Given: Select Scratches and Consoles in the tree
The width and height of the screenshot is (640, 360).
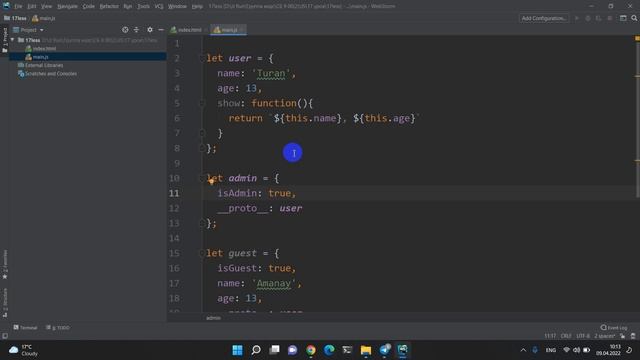Looking at the screenshot, I should [47, 74].
